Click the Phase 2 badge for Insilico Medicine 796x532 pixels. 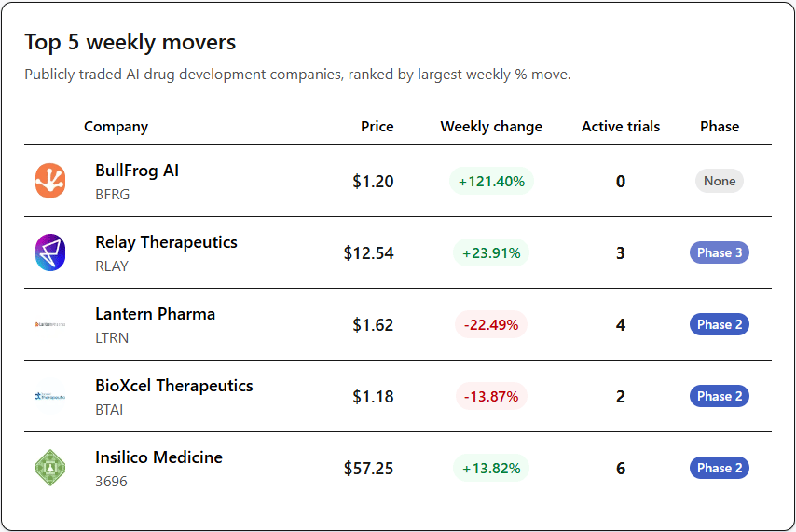click(x=720, y=468)
